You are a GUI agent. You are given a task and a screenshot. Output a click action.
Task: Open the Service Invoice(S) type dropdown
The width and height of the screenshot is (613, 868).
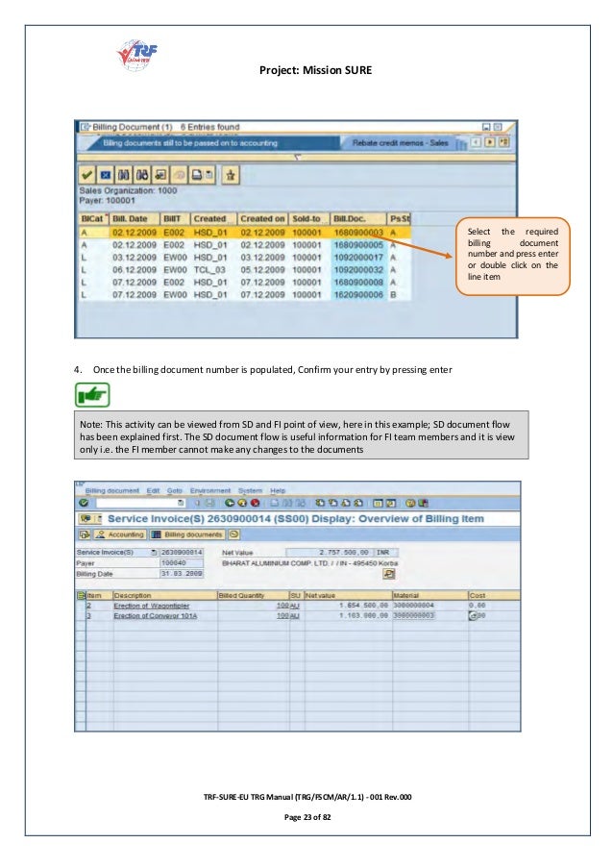click(x=154, y=553)
